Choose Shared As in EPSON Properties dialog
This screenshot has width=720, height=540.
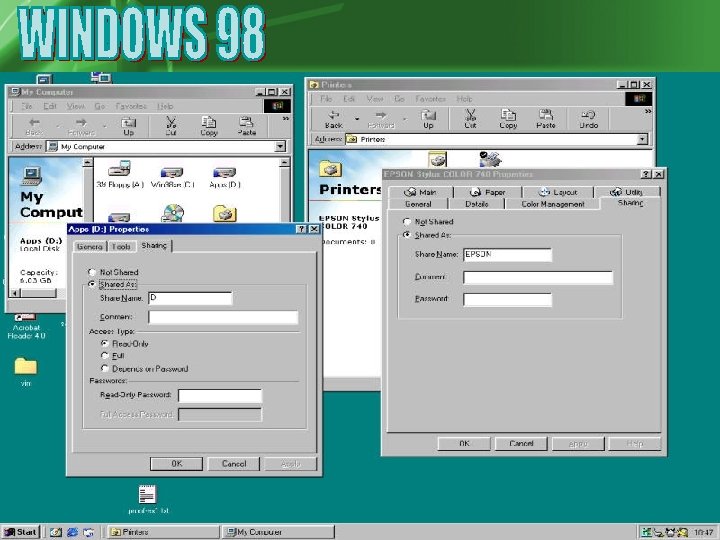406,235
